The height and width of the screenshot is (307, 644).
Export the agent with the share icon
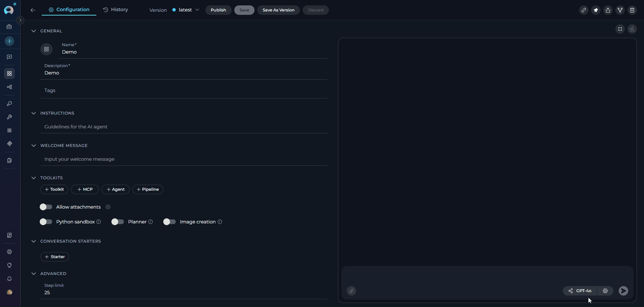pyautogui.click(x=608, y=10)
